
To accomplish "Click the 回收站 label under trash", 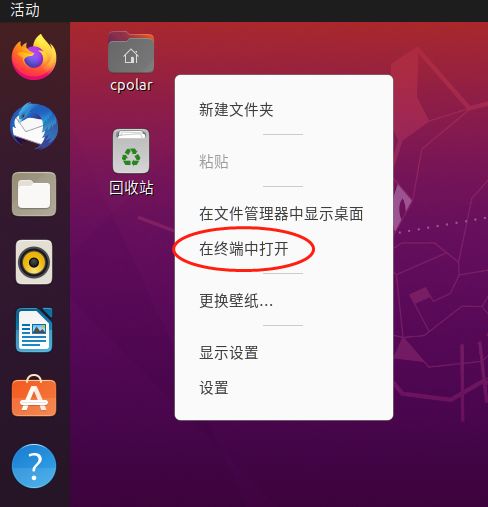I will (131, 187).
